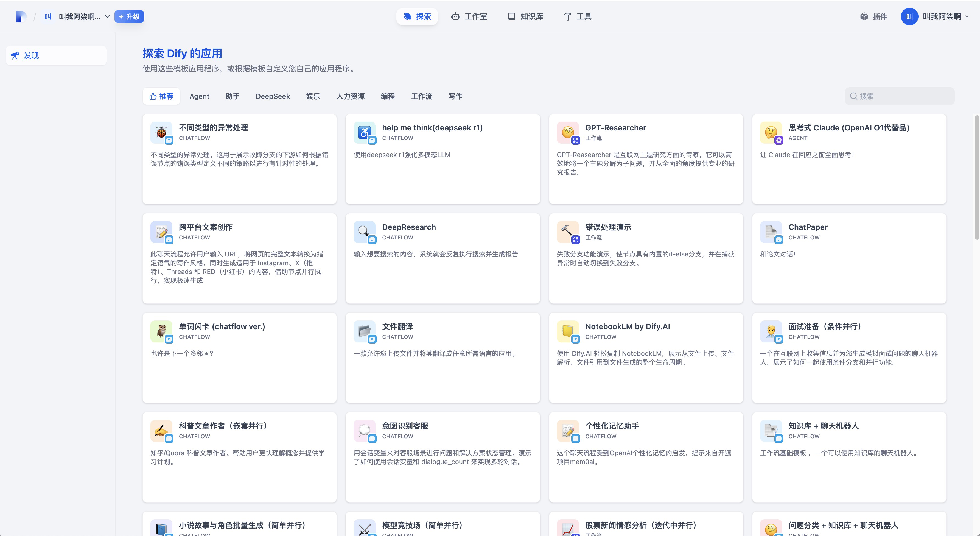Click the notebook icon for NotebookLM by Dify.AI

(568, 331)
